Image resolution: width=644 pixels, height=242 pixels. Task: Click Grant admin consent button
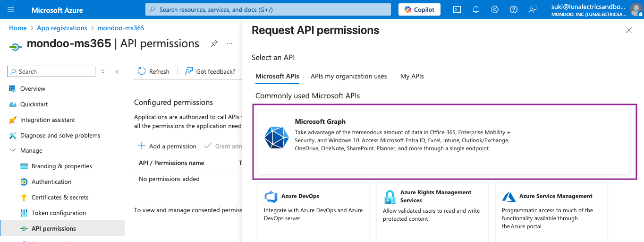pos(223,146)
